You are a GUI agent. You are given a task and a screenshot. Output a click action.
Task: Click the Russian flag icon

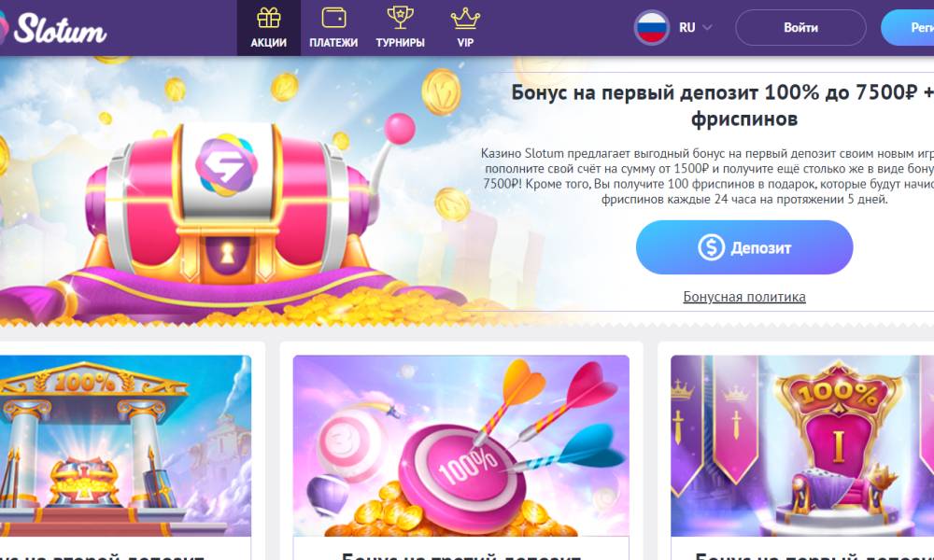[651, 27]
